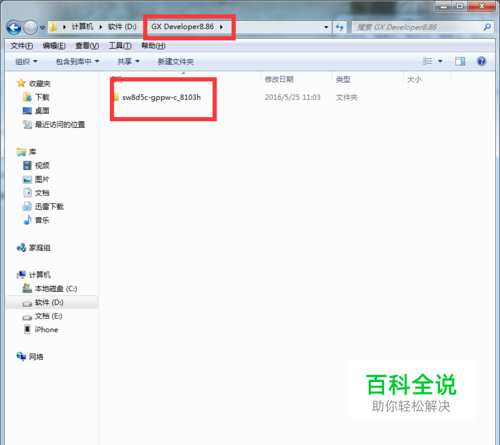
Task: Click the 图片 library icon
Action: (x=27, y=179)
